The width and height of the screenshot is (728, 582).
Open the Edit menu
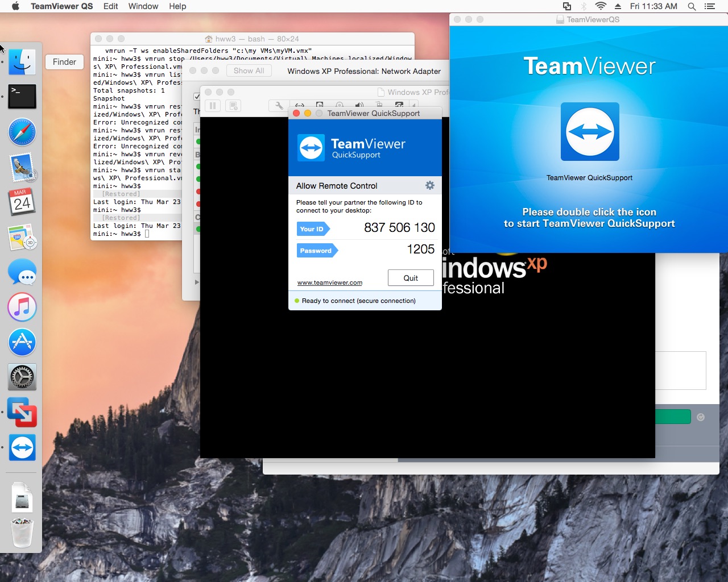coord(110,6)
